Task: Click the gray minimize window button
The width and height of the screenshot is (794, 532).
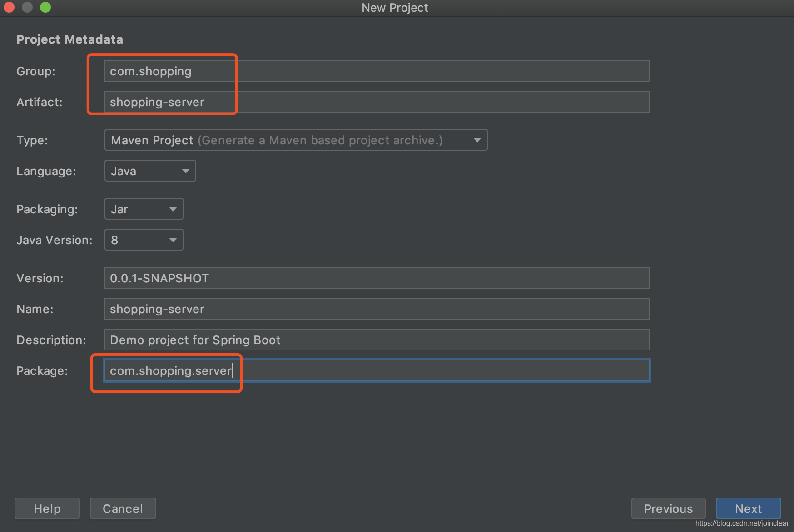Action: pyautogui.click(x=27, y=7)
